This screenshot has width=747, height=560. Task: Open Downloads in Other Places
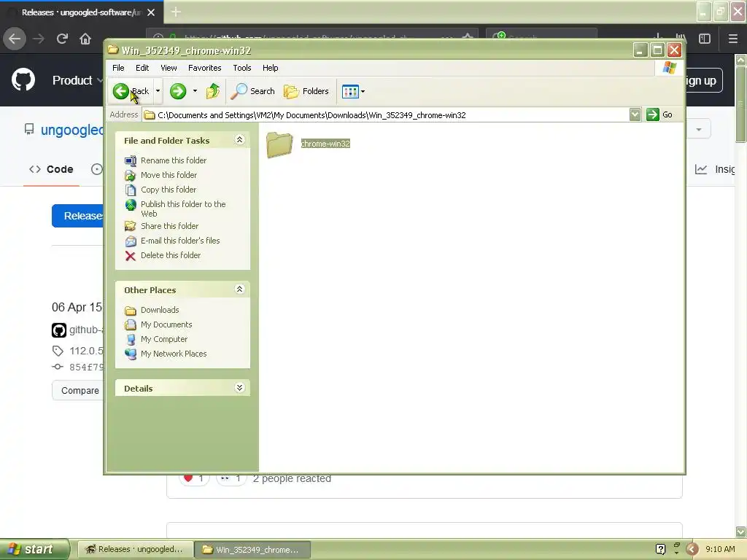click(160, 310)
